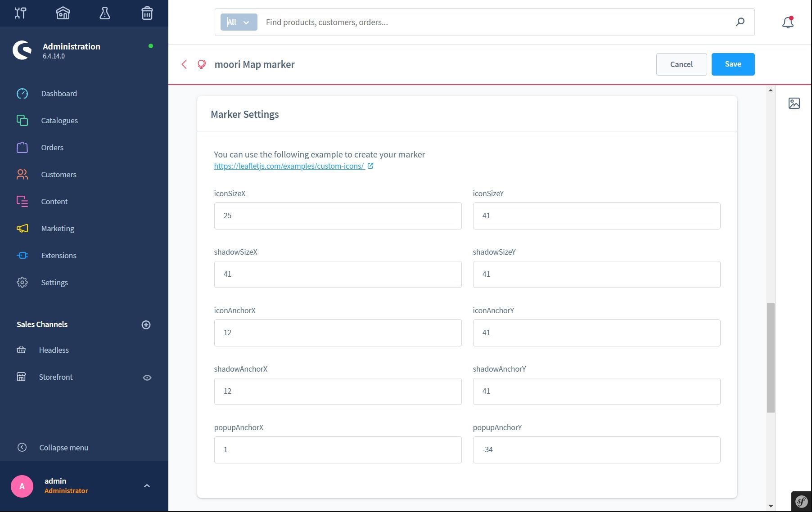
Task: Click the flask icon in top toolbar
Action: [x=105, y=13]
